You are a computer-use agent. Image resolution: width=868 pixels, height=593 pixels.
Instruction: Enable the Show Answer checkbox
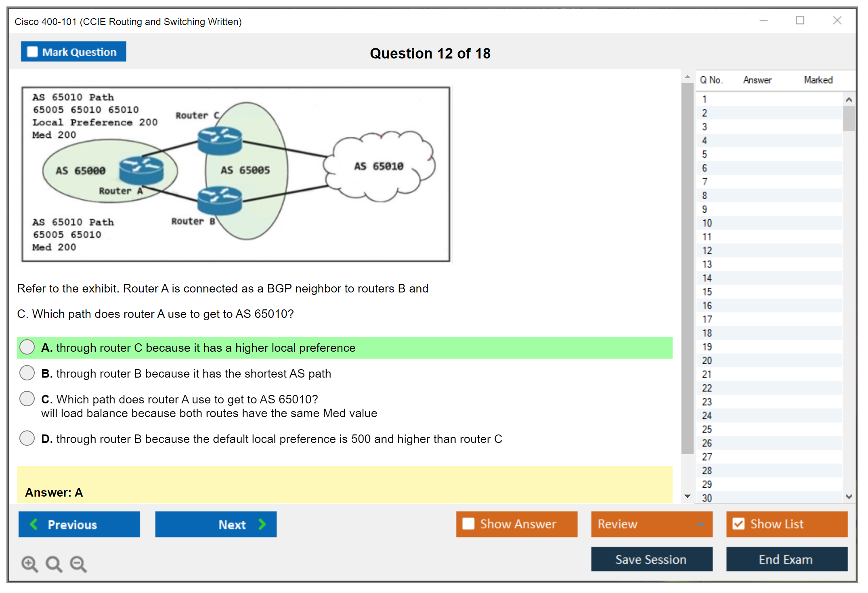468,524
